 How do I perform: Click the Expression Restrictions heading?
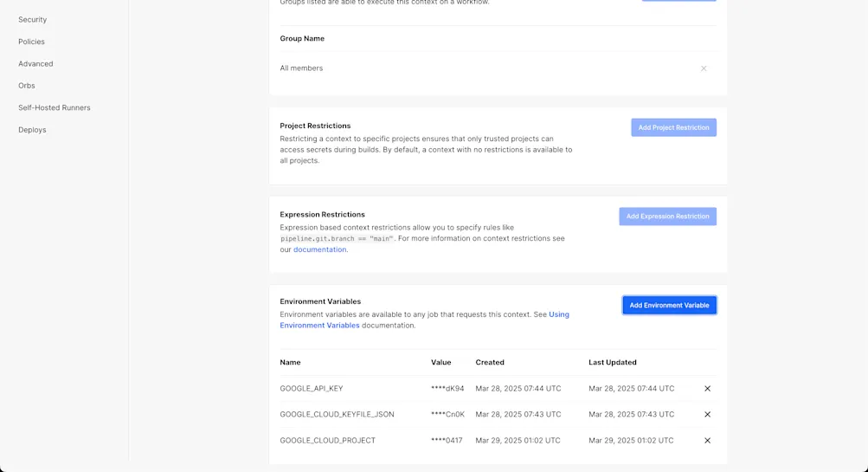click(322, 215)
